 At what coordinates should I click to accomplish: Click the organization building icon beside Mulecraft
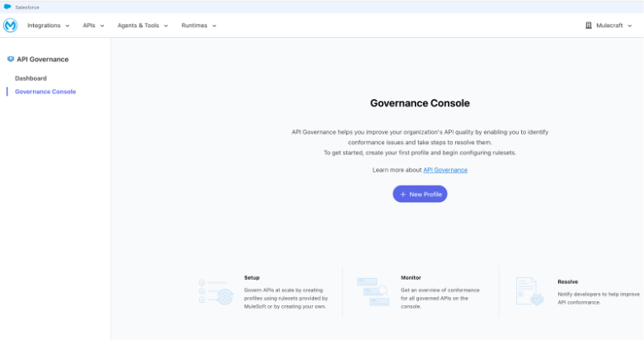coord(588,26)
